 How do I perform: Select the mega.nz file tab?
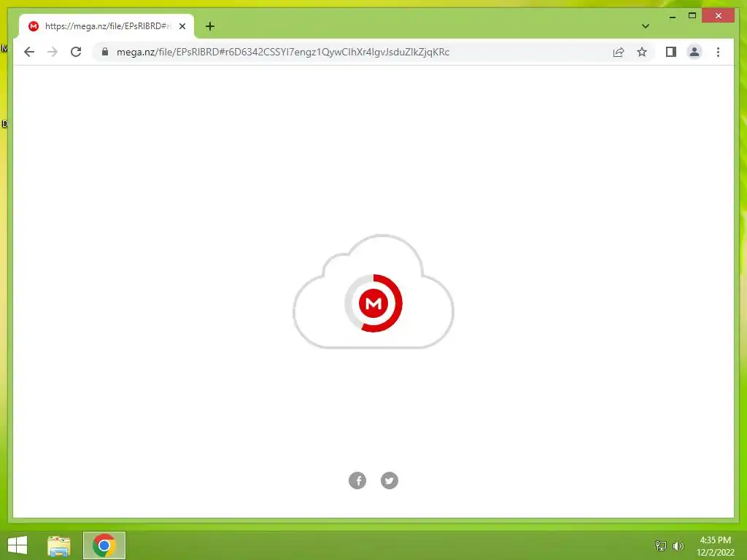[x=107, y=26]
